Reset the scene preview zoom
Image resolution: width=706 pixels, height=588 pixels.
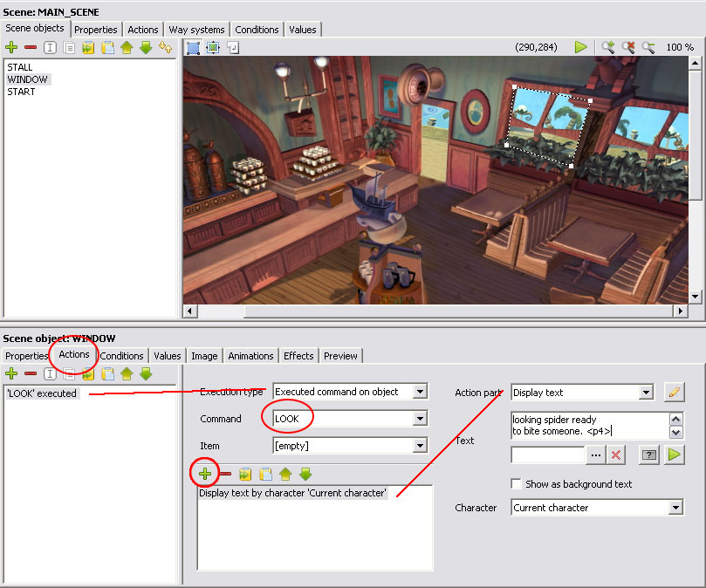pos(628,47)
